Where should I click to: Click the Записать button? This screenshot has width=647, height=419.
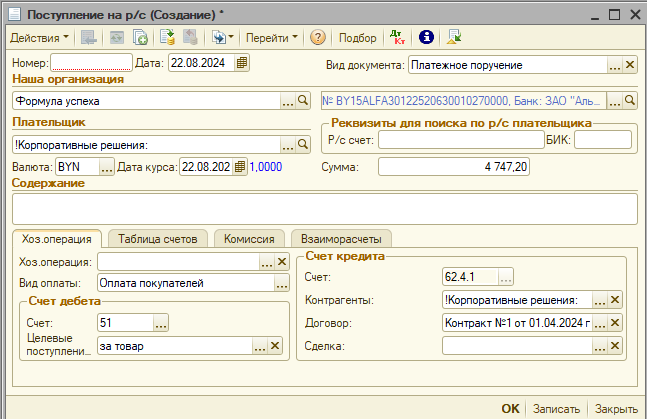point(556,409)
